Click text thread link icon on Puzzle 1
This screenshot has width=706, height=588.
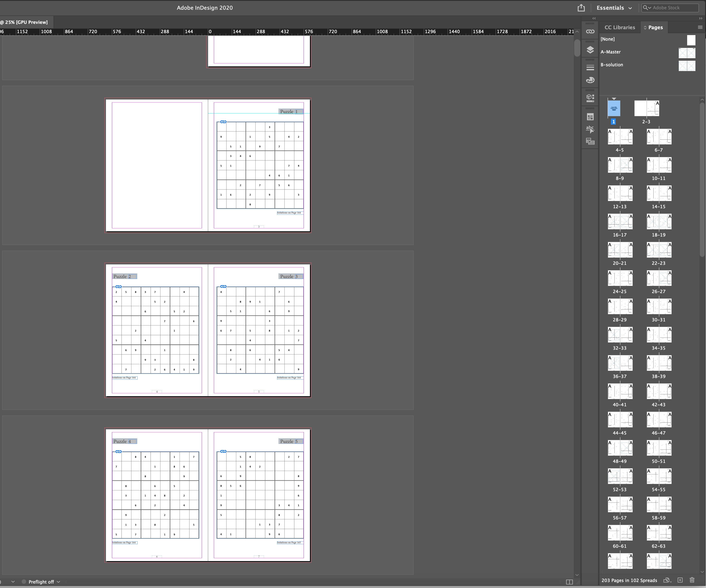click(x=223, y=122)
